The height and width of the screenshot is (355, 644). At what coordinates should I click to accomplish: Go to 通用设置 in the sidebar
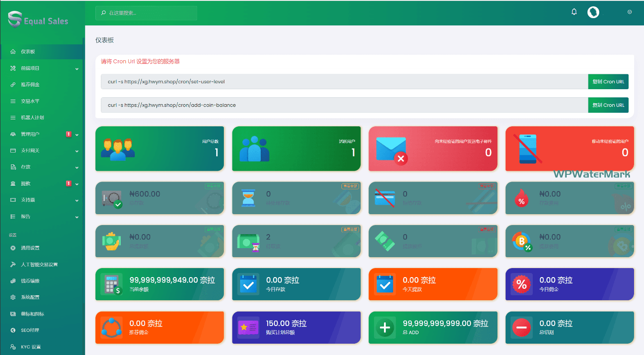(30, 248)
